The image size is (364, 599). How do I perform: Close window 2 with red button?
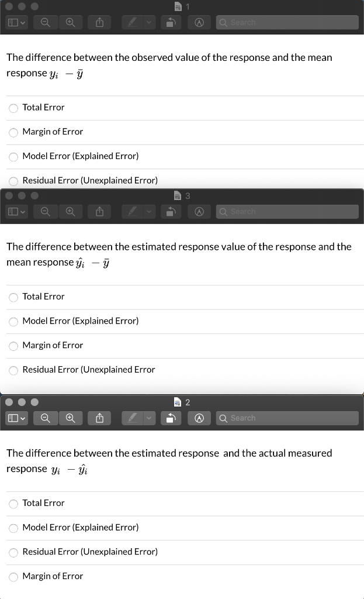coord(9,402)
